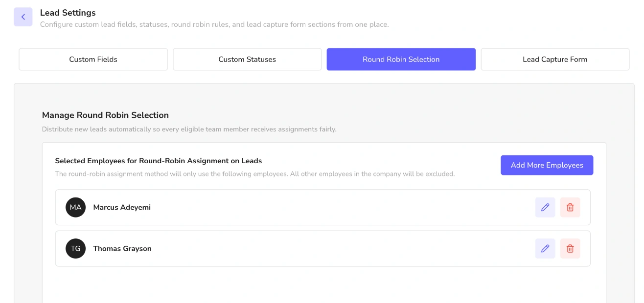
Task: Switch to Custom Statuses tab
Action: click(247, 59)
